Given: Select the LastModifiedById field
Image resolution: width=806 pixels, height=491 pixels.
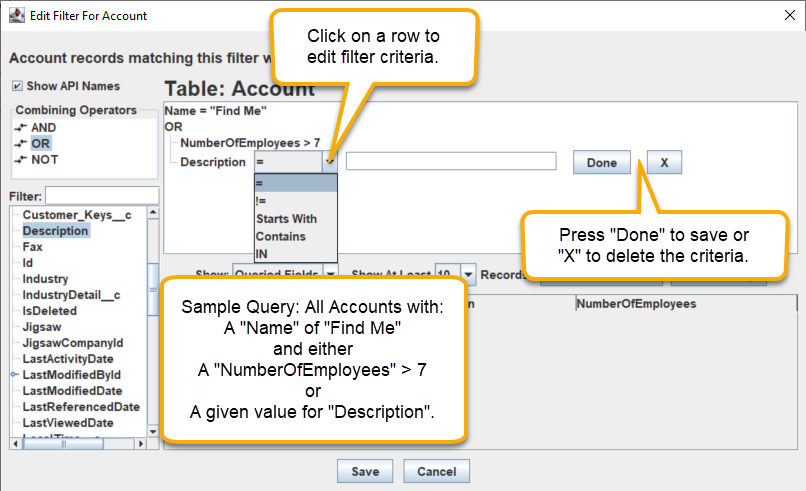Looking at the screenshot, I should tap(71, 375).
